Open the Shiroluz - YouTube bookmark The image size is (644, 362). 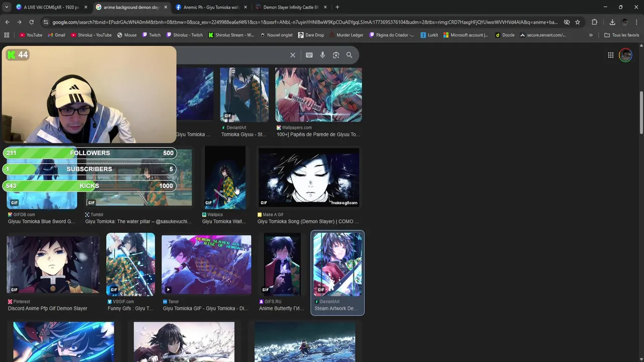pos(92,35)
